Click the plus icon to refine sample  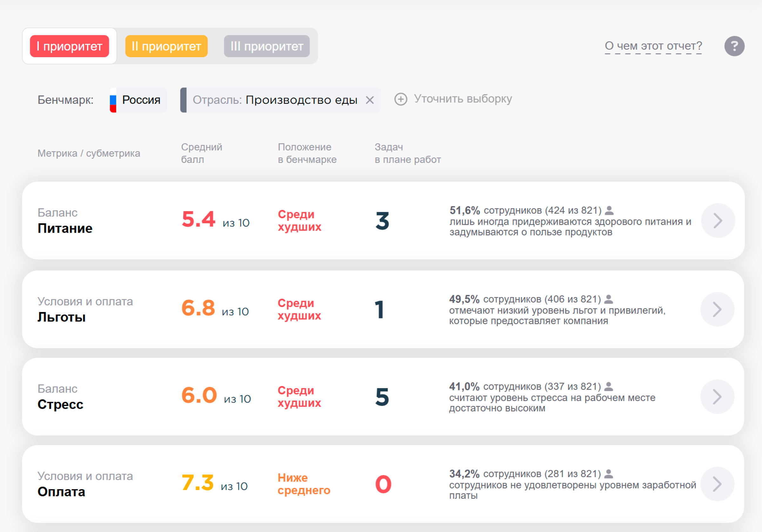pyautogui.click(x=401, y=99)
